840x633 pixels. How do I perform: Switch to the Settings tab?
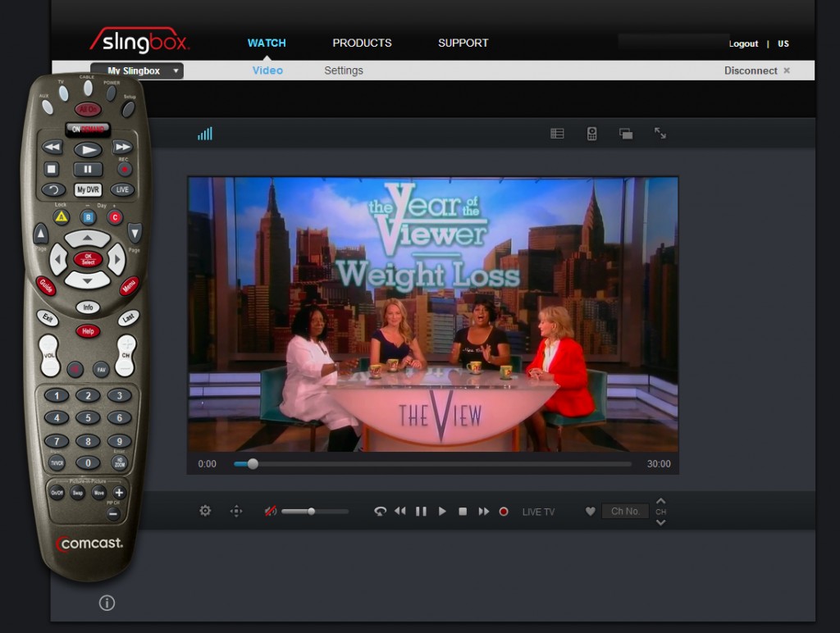point(344,71)
